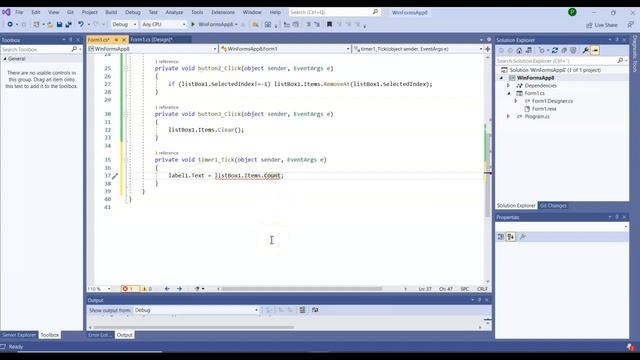Open the Debug menu
The height and width of the screenshot is (360, 640).
pos(133,12)
